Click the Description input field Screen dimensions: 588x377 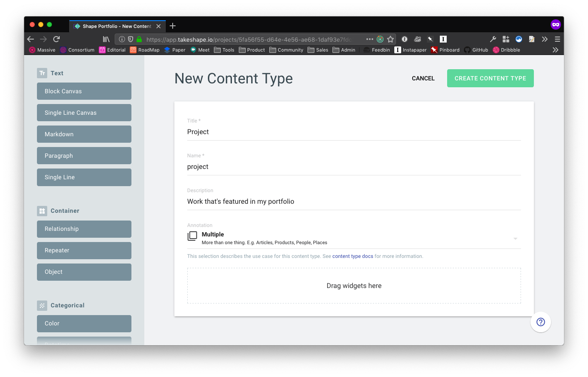(354, 202)
